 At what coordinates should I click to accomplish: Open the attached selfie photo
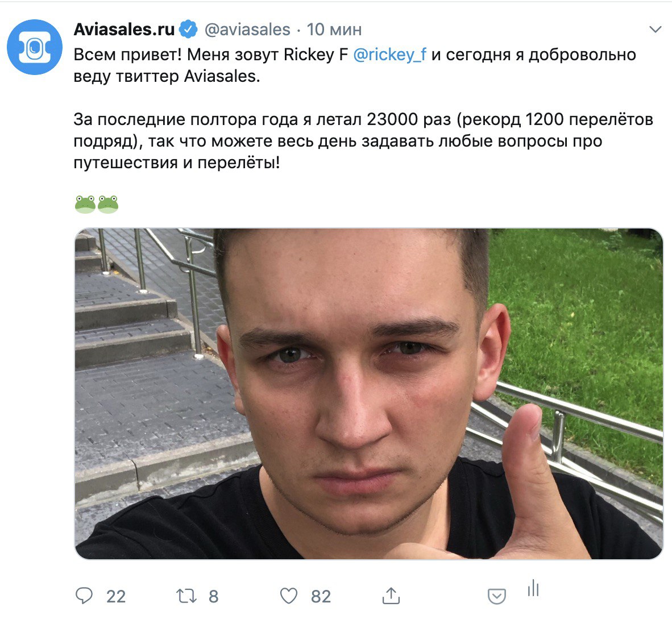[x=369, y=394]
